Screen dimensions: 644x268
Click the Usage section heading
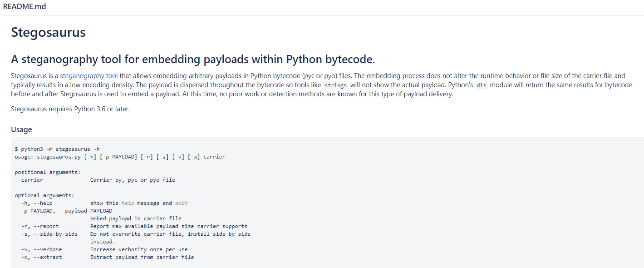[x=21, y=129]
